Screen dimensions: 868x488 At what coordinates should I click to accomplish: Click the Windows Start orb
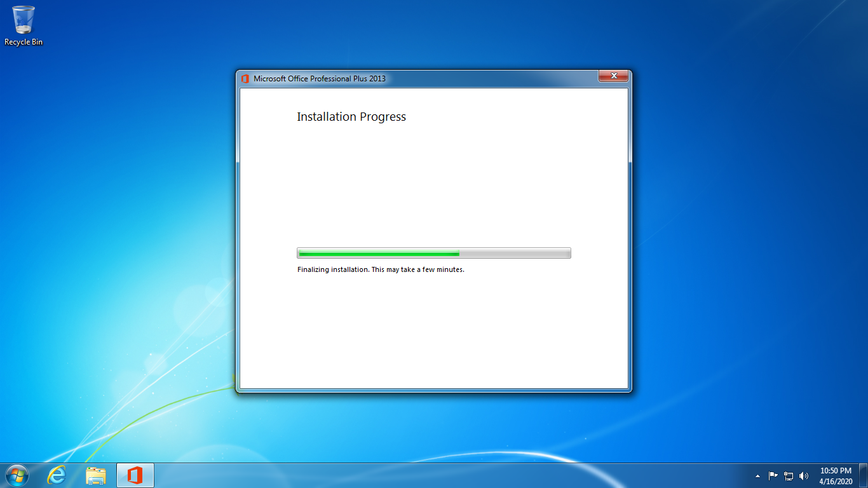(x=17, y=475)
